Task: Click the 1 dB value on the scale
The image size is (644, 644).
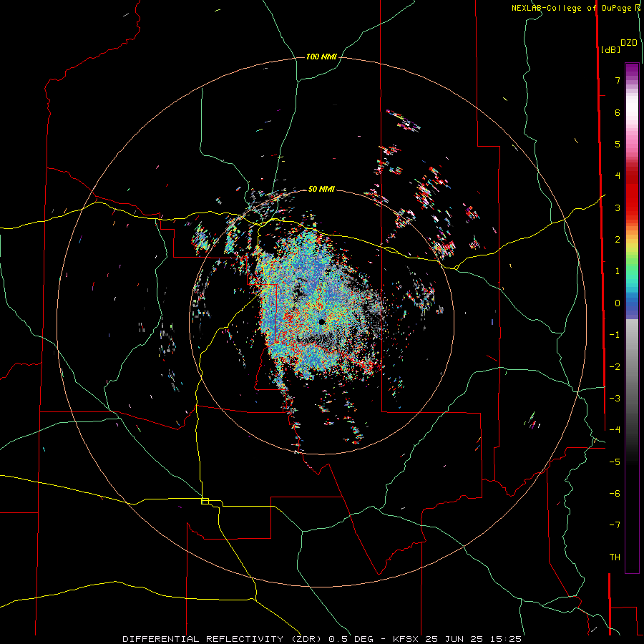Action: pos(618,271)
